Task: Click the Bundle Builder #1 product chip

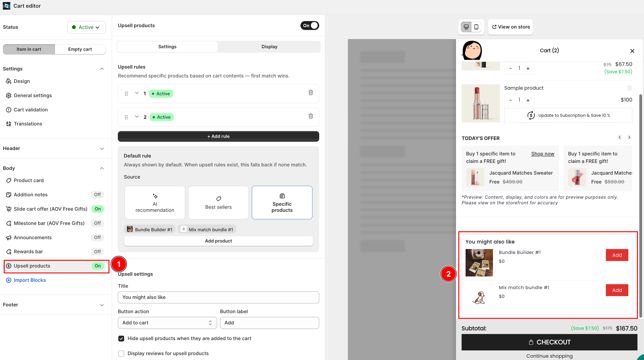Action: pyautogui.click(x=149, y=229)
